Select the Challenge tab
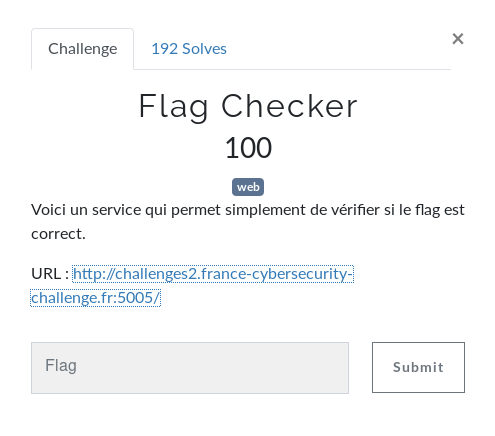This screenshot has width=495, height=436. 83,49
